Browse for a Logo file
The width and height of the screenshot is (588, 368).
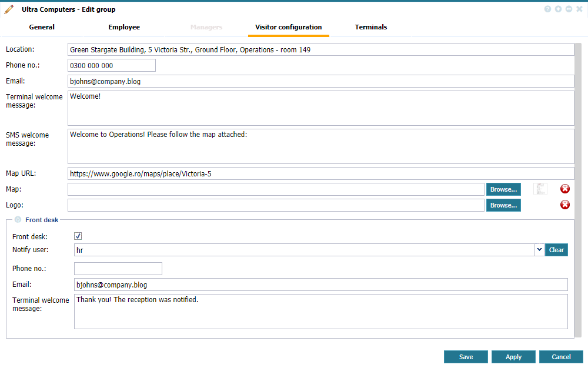(503, 205)
